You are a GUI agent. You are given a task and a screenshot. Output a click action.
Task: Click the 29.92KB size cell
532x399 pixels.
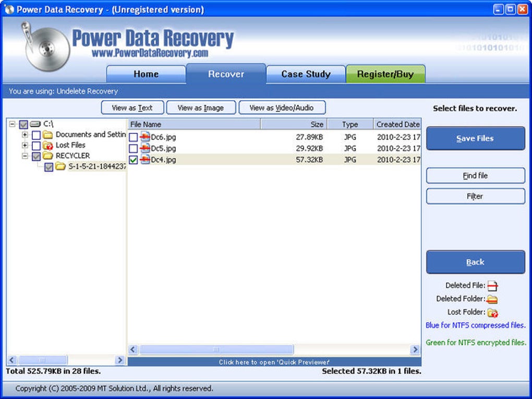pyautogui.click(x=309, y=148)
